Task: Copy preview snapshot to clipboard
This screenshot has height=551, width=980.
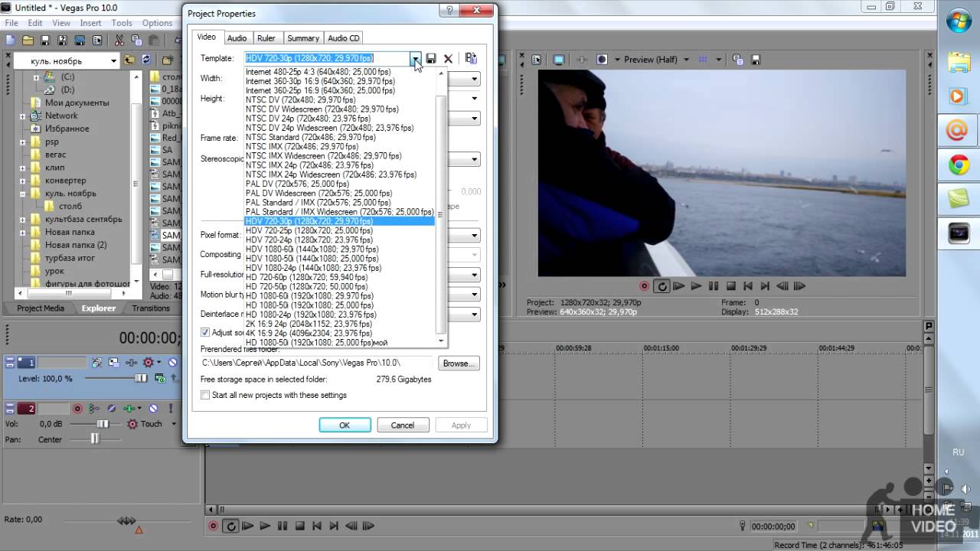Action: tap(737, 60)
